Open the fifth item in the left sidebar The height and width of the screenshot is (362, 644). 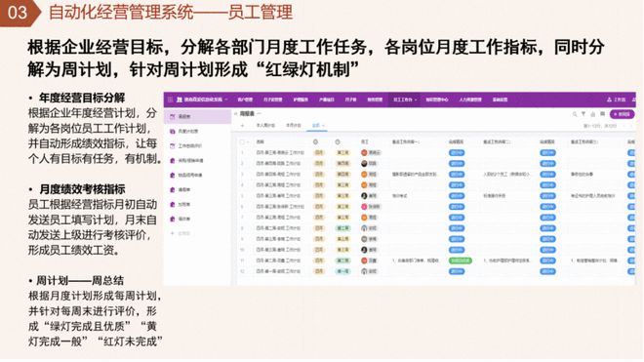tap(197, 175)
